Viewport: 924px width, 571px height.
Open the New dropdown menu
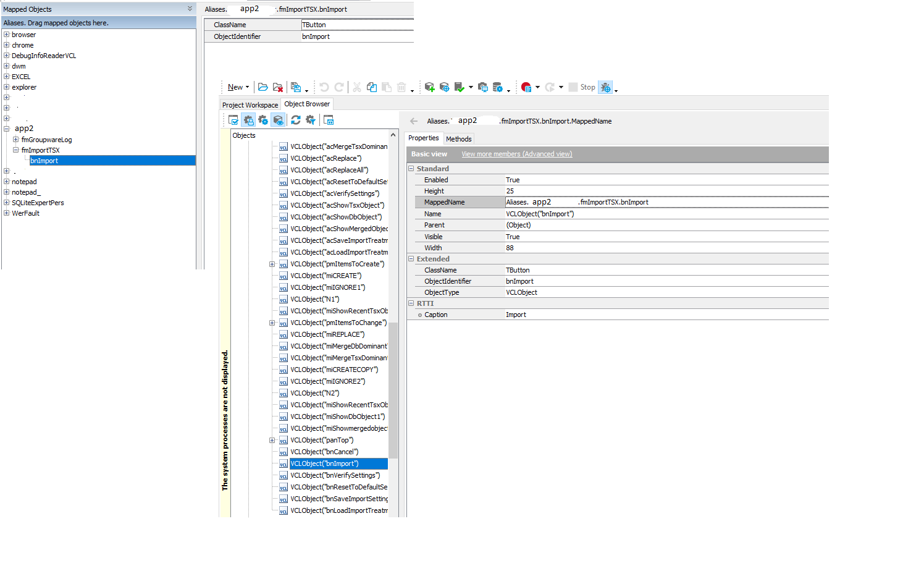point(238,87)
